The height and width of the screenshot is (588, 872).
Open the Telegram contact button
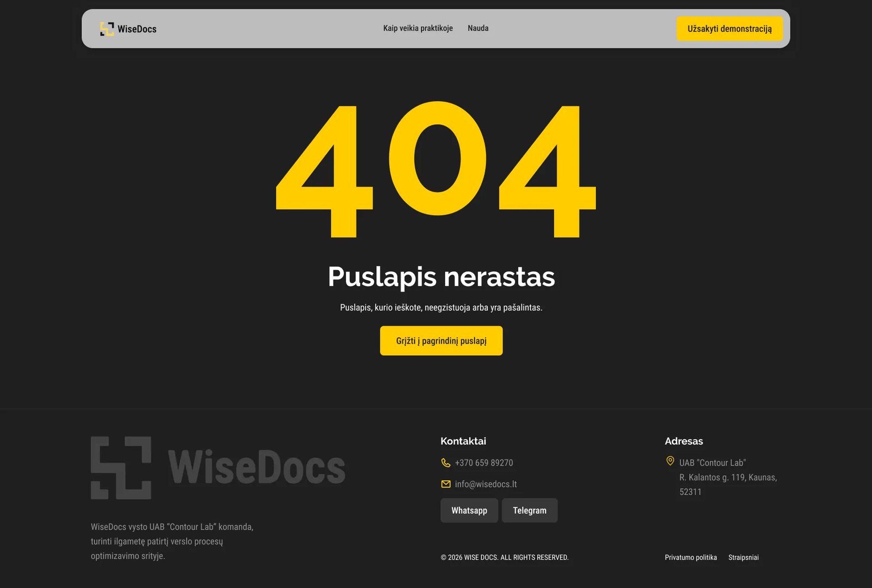point(530,510)
